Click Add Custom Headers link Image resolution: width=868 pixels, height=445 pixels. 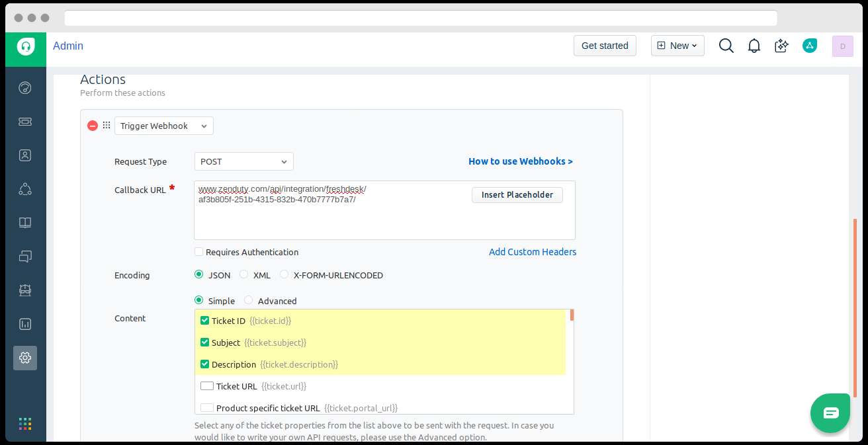(533, 252)
